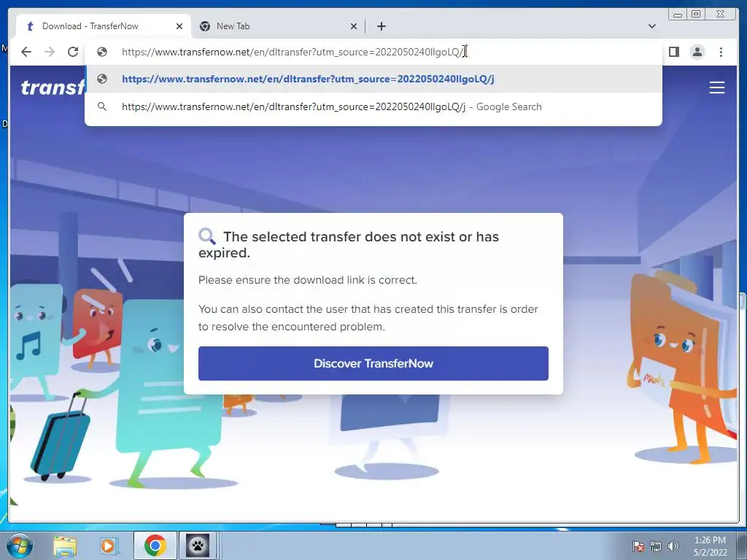Maximize the Chrome window
The width and height of the screenshot is (747, 560).
[696, 15]
